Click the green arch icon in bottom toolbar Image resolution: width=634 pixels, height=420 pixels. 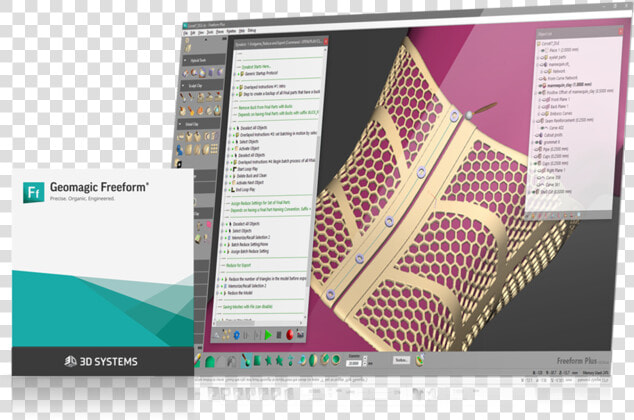point(209,361)
